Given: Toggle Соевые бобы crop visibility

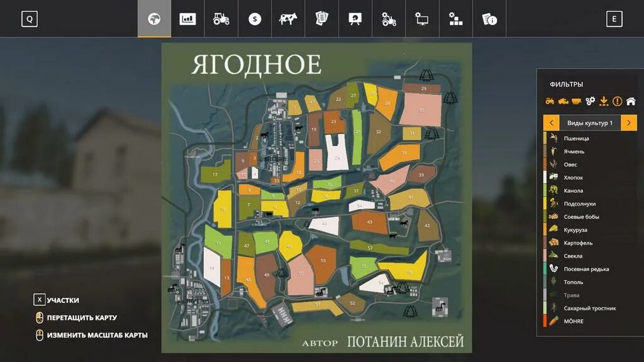Looking at the screenshot, I should pyautogui.click(x=590, y=217).
